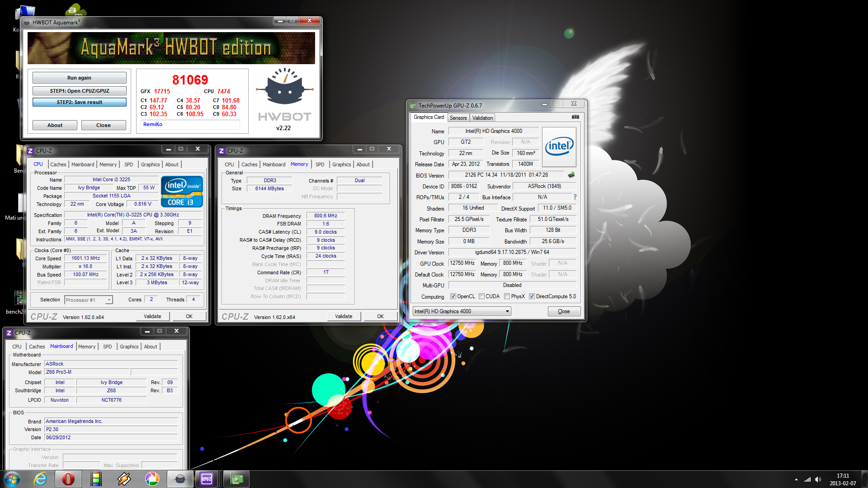Click the RemiKo name field in Aquamark

(190, 125)
